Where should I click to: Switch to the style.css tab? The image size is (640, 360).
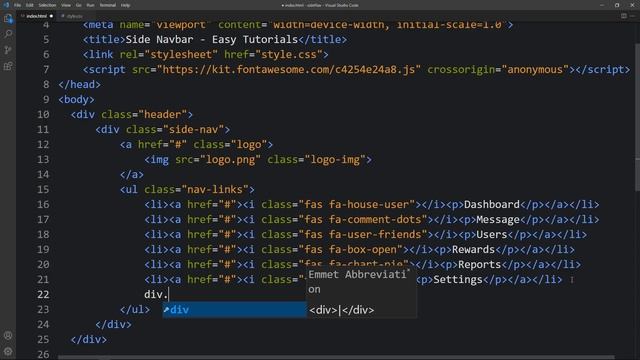[x=75, y=16]
